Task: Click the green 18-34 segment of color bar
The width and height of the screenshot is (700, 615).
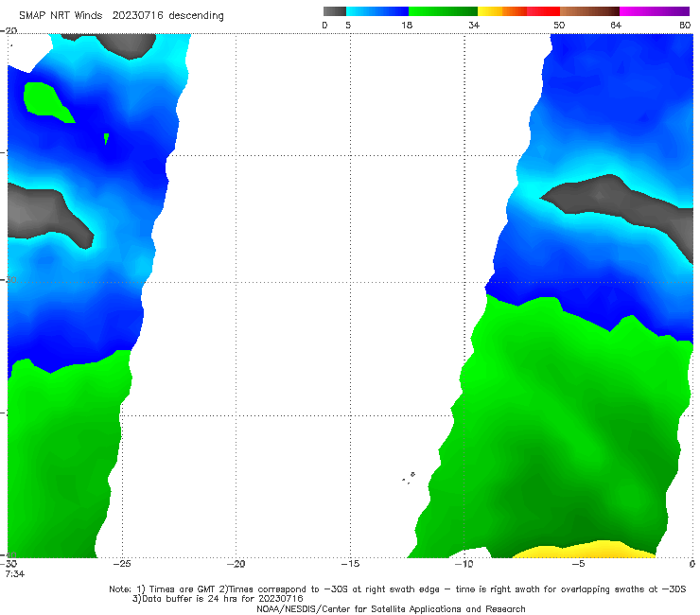Action: [x=443, y=11]
